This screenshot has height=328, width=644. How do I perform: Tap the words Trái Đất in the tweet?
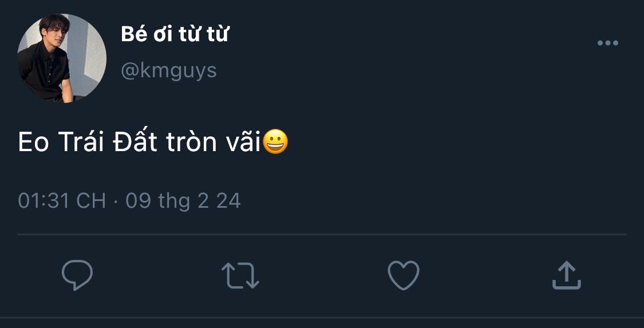pos(108,141)
